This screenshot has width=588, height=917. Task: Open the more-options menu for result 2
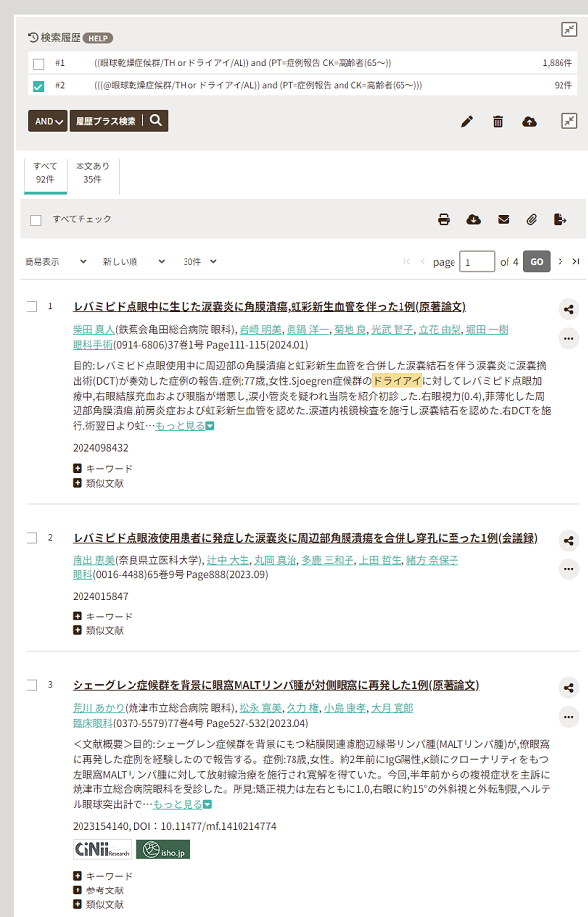pyautogui.click(x=568, y=569)
